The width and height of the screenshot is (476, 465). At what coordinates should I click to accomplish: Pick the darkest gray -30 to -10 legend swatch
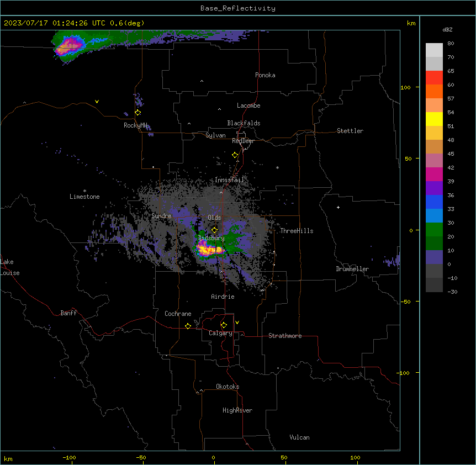click(434, 285)
